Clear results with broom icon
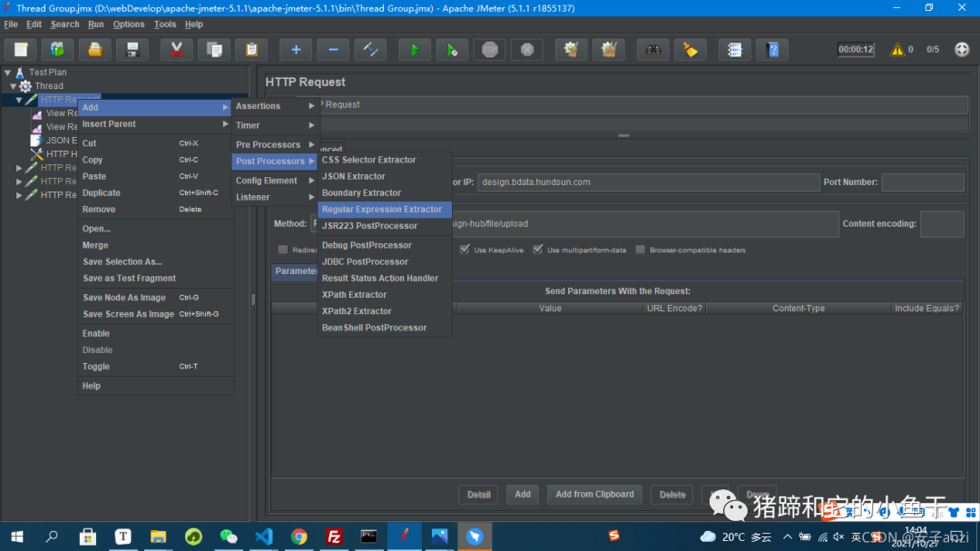Image resolution: width=980 pixels, height=551 pixels. tap(572, 49)
